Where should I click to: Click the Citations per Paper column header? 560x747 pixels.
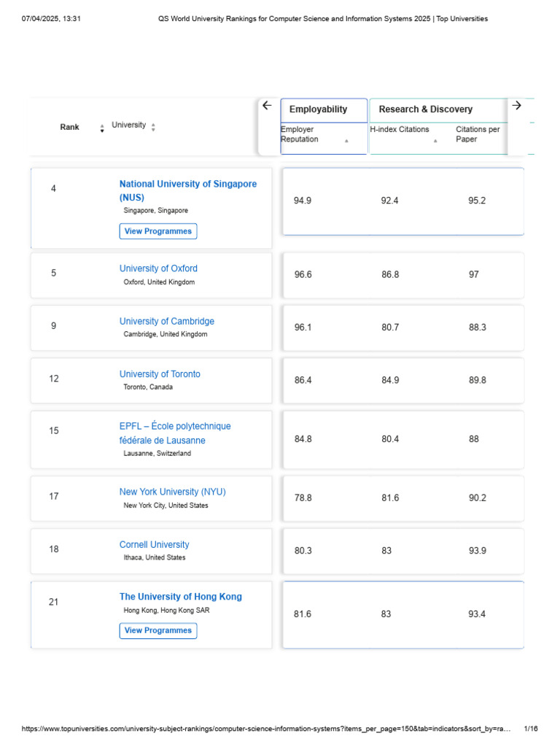coord(478,134)
